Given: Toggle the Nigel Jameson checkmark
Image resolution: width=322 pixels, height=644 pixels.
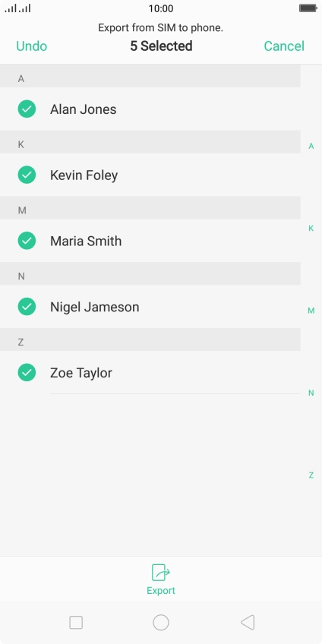Looking at the screenshot, I should 27,306.
